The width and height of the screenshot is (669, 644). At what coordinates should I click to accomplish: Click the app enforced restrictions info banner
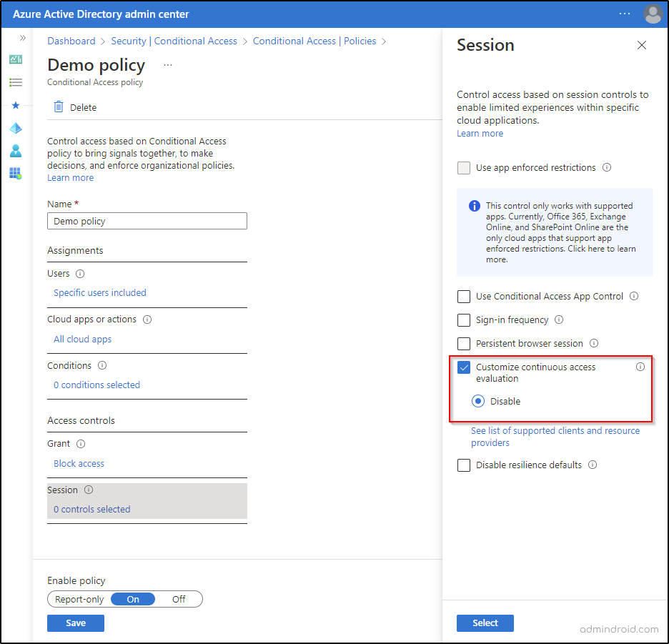(x=555, y=232)
